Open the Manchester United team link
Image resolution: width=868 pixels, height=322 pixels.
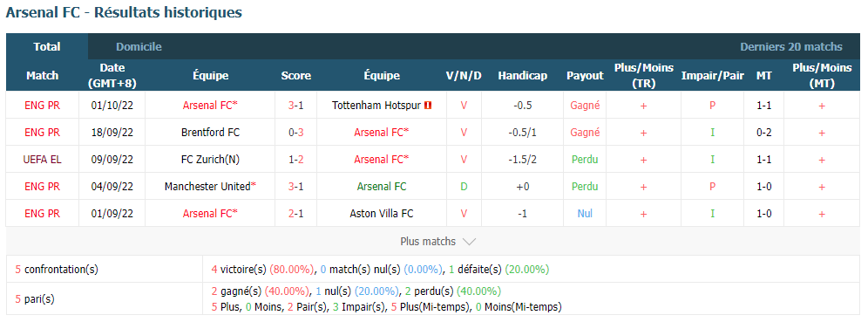[207, 187]
